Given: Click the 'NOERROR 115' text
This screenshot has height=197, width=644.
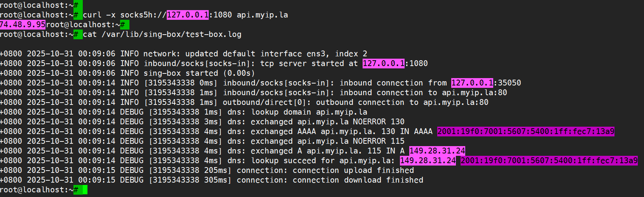Looking at the screenshot, I should click(379, 141).
